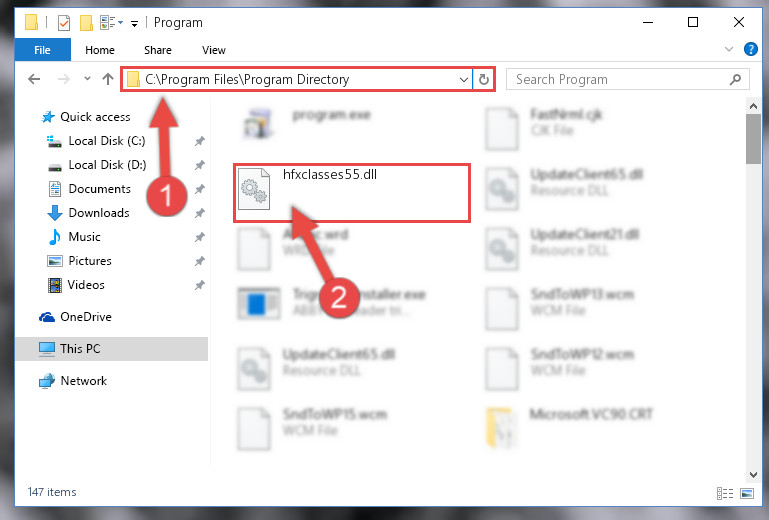Open Local Disk (C:) in sidebar

tap(106, 141)
